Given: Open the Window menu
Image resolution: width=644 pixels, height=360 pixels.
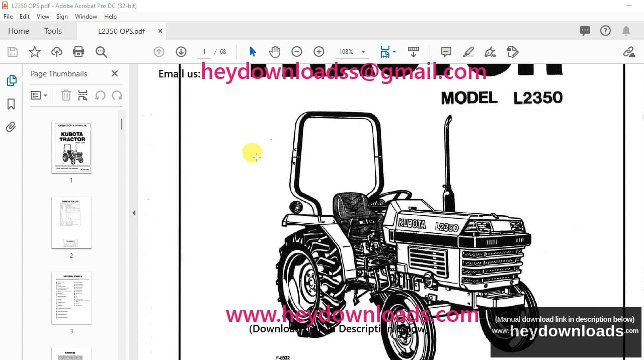Looking at the screenshot, I should pos(86,17).
